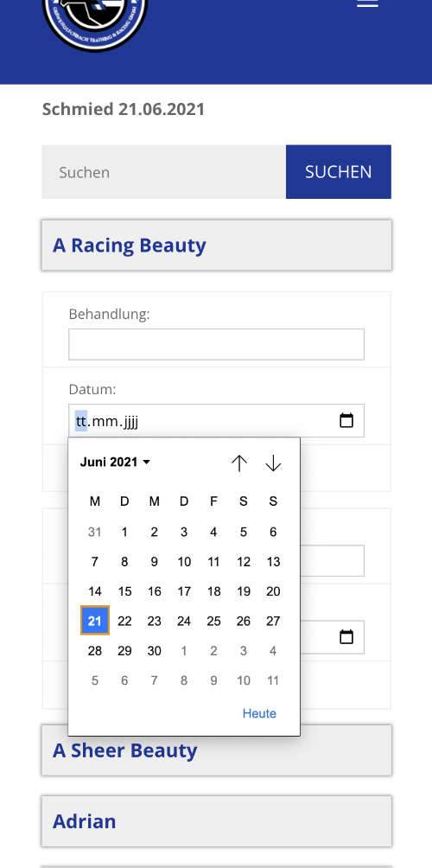The height and width of the screenshot is (868, 432).
Task: Pick June 26 in the calendar
Action: (x=244, y=621)
